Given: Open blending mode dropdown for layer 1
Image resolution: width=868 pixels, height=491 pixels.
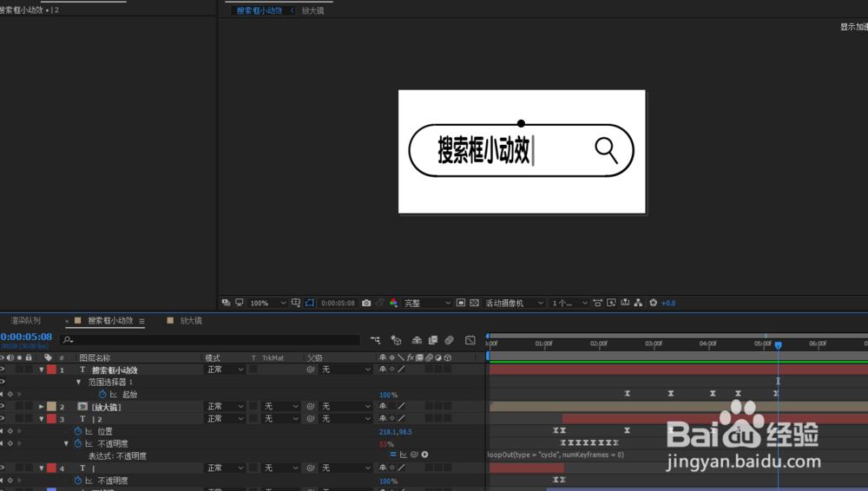Looking at the screenshot, I should click(x=226, y=370).
